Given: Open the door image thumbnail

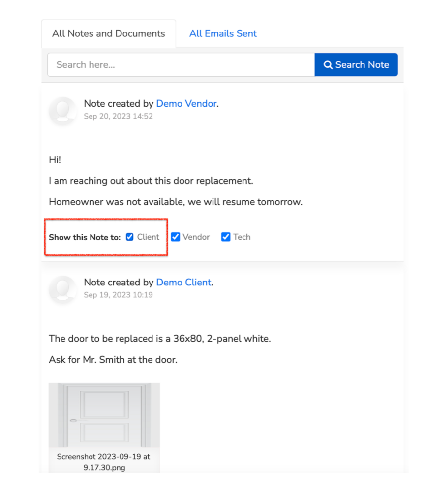Looking at the screenshot, I should click(x=104, y=415).
